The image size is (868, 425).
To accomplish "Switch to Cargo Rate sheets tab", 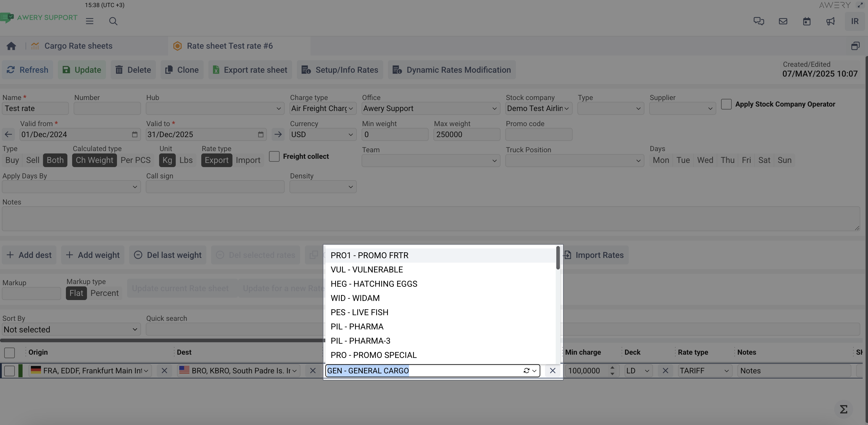I will click(x=78, y=46).
